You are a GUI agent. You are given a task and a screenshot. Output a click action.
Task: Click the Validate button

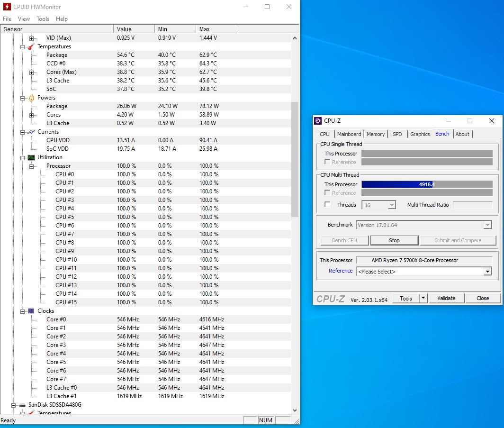pyautogui.click(x=447, y=298)
